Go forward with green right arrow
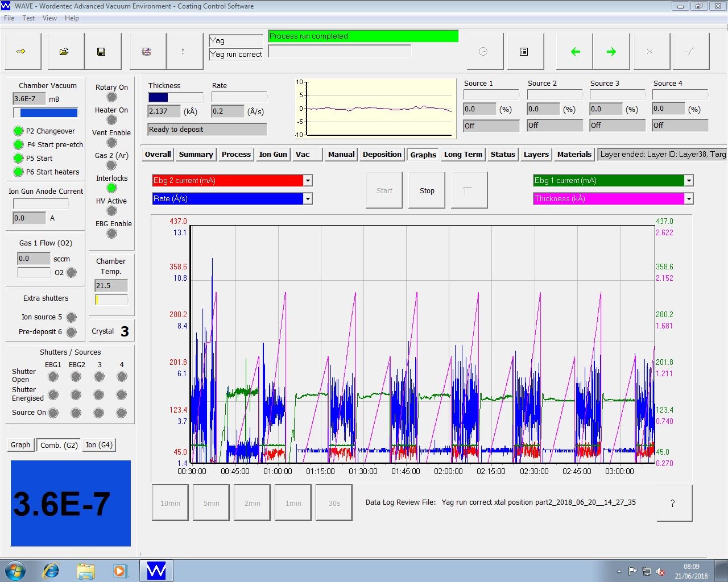This screenshot has width=728, height=582. (x=611, y=52)
